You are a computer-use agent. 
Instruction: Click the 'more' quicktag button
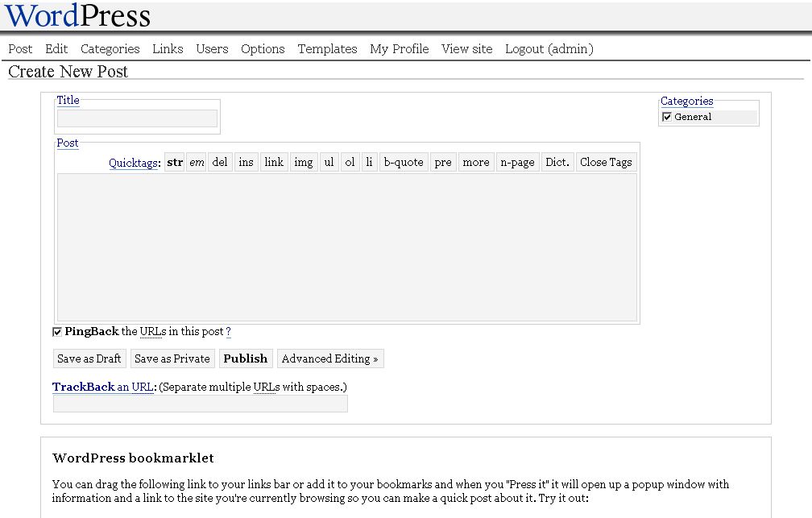(x=475, y=162)
